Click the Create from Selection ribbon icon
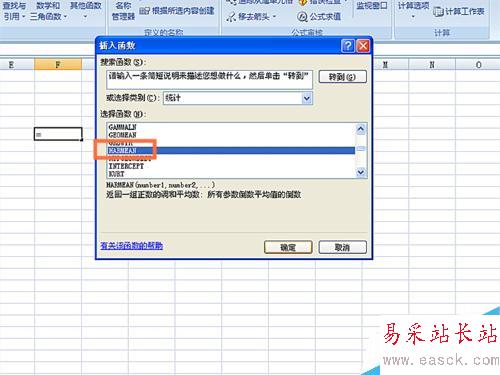This screenshot has width=500, height=375. click(x=144, y=11)
